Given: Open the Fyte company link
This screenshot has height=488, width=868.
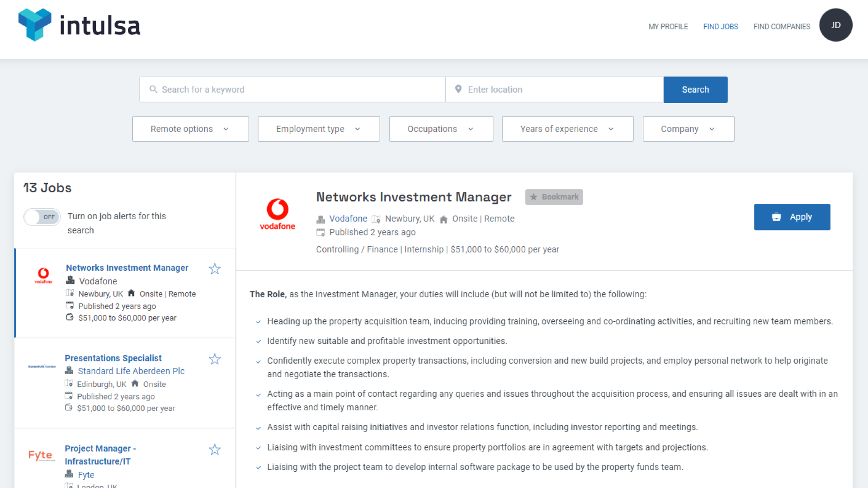Looking at the screenshot, I should tap(86, 474).
